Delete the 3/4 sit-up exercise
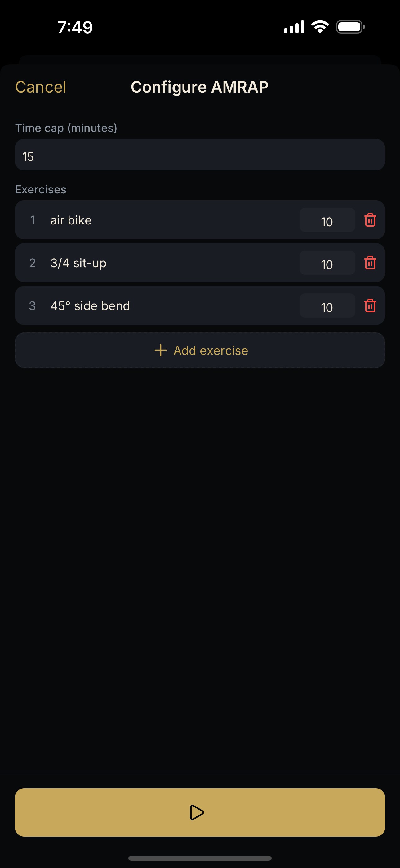Image resolution: width=400 pixels, height=868 pixels. 370,263
